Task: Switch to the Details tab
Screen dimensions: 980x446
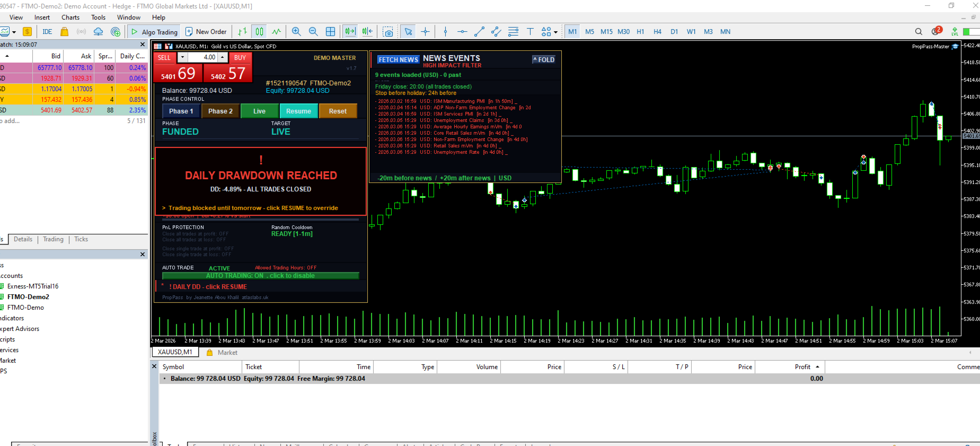Action: pos(23,239)
